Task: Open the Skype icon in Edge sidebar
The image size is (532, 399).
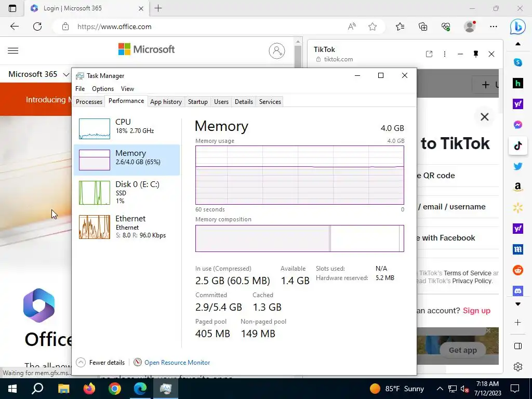Action: pyautogui.click(x=518, y=62)
